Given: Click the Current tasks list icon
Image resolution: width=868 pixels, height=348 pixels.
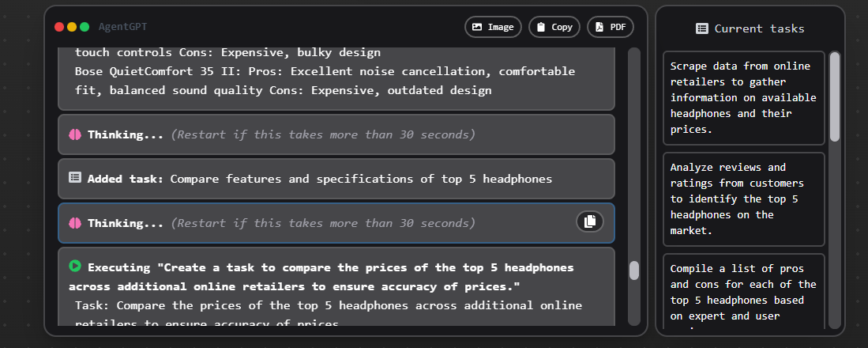Looking at the screenshot, I should coord(701,28).
